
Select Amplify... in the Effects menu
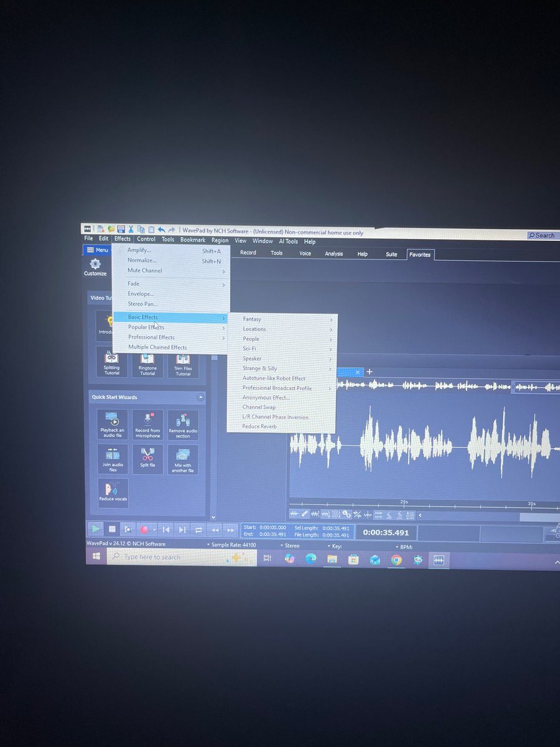coord(171,250)
